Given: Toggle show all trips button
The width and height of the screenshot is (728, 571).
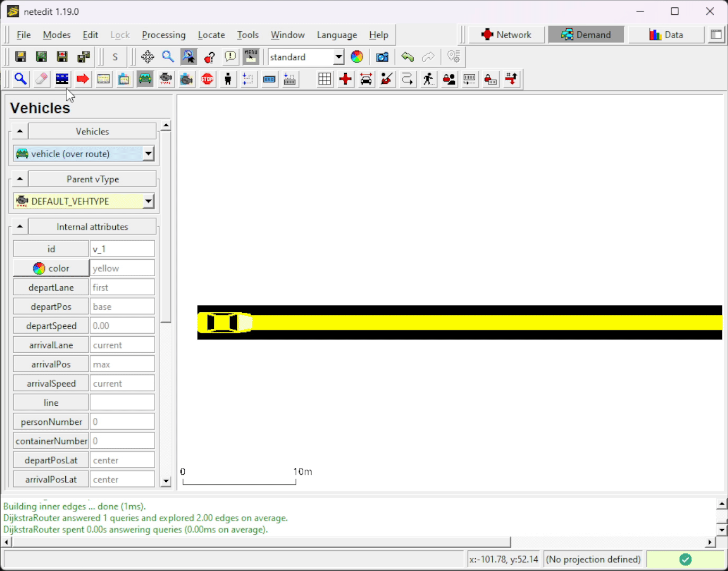Looking at the screenshot, I should [x=407, y=79].
